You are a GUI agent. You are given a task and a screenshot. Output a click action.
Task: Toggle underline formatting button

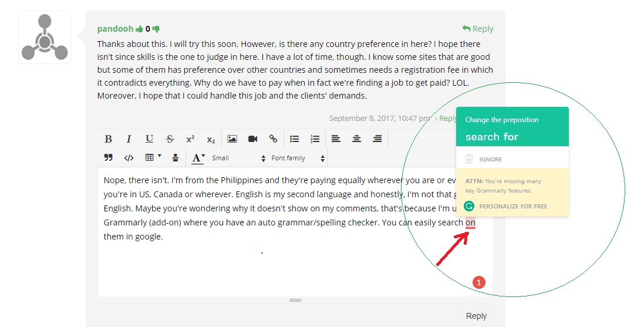[150, 139]
